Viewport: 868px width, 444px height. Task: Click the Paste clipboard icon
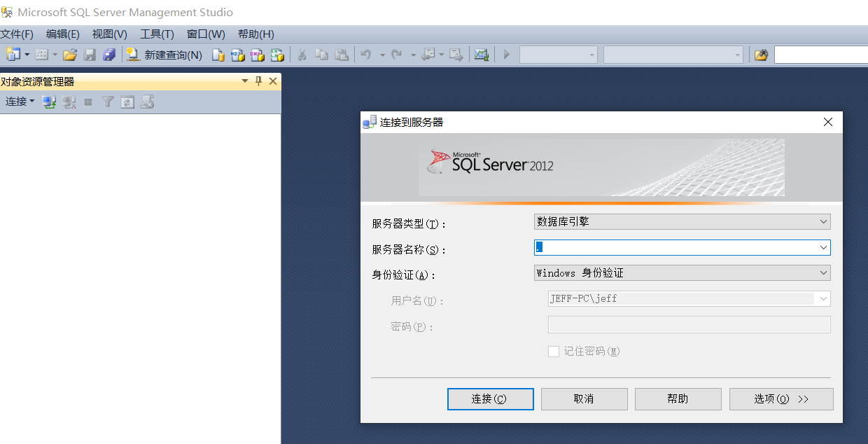[342, 55]
